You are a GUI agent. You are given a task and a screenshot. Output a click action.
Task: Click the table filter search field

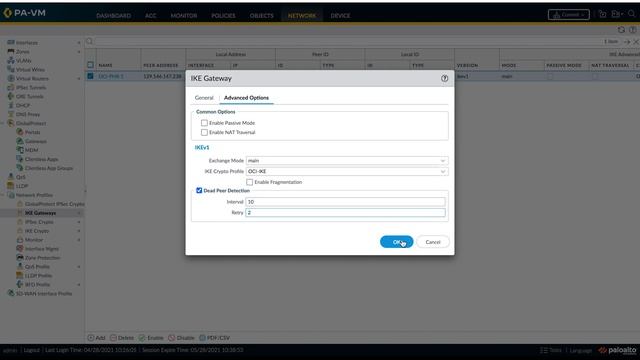(x=347, y=42)
